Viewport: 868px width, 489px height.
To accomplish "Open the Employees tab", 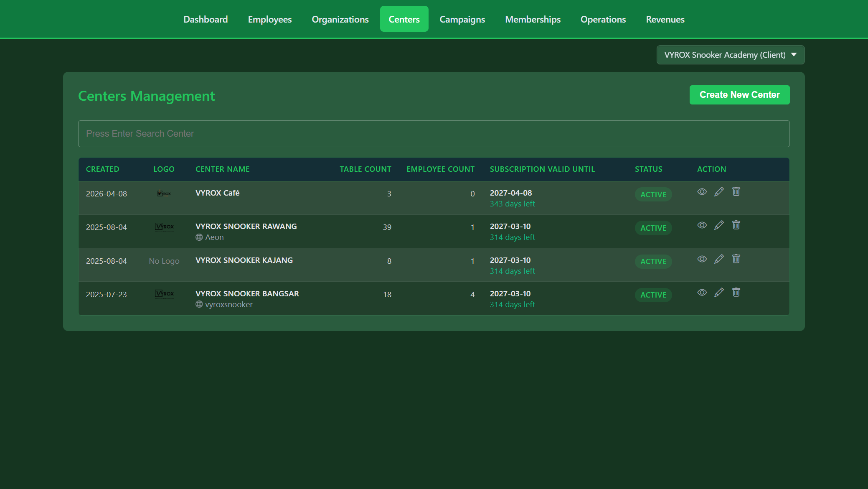I will [270, 19].
